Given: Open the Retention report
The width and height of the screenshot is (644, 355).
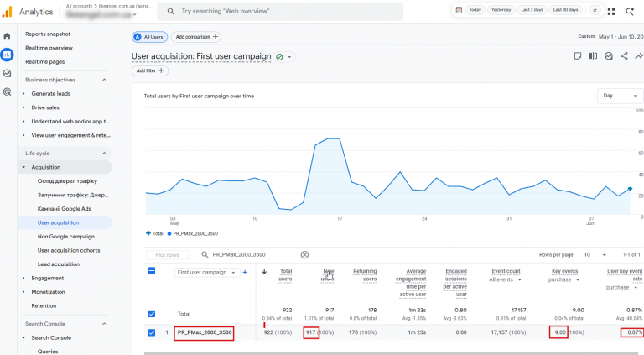Looking at the screenshot, I should tap(44, 305).
